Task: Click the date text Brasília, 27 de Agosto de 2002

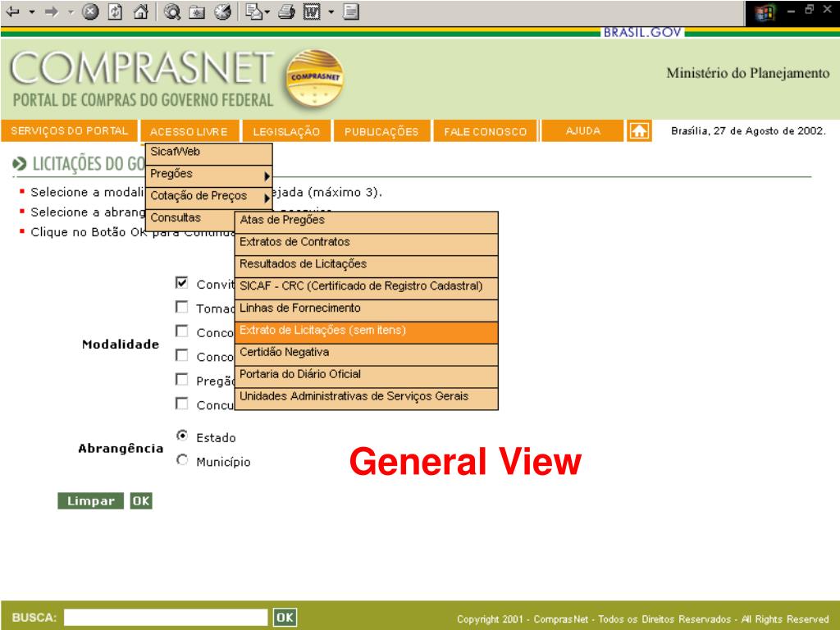Action: click(748, 130)
